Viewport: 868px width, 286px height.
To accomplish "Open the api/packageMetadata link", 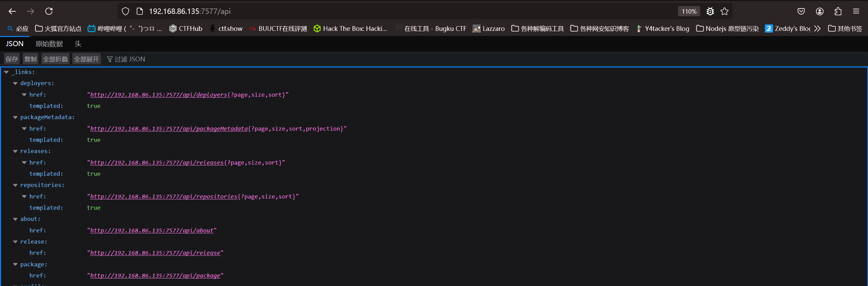I will click(169, 129).
